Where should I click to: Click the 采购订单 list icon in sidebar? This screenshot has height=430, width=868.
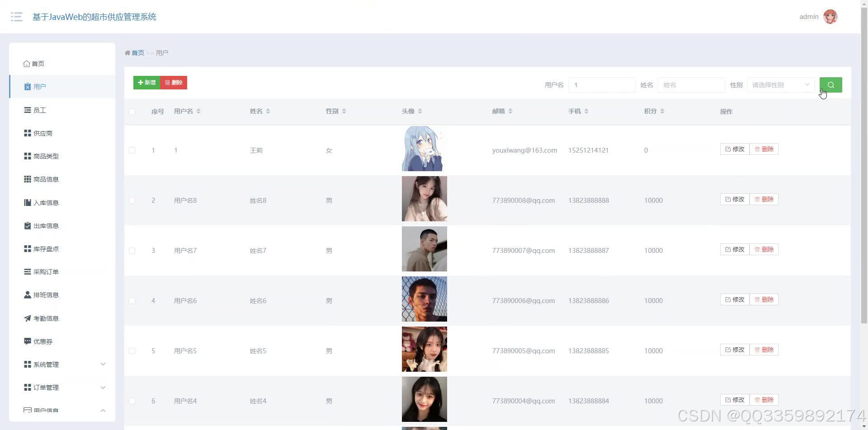coord(28,271)
